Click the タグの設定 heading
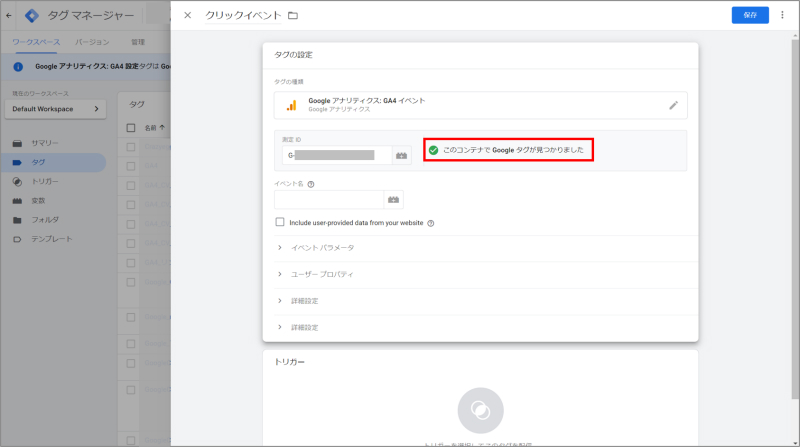Viewport: 800px width, 447px height. [293, 55]
